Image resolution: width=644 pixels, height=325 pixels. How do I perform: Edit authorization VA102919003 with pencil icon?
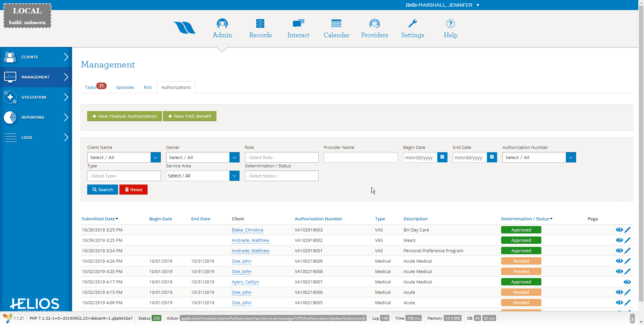(x=628, y=230)
